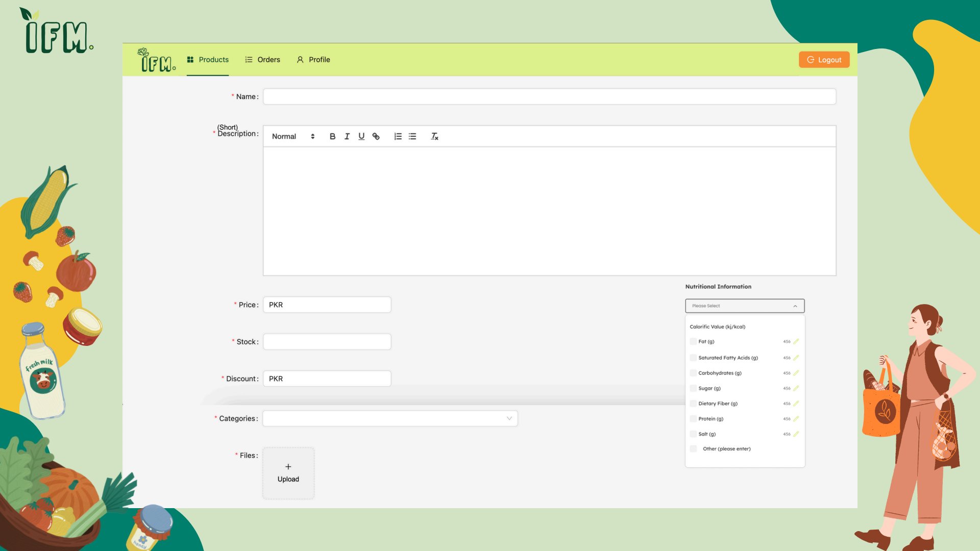Click pencil icon next to Protein (g)
This screenshot has width=980, height=551.
click(x=796, y=418)
